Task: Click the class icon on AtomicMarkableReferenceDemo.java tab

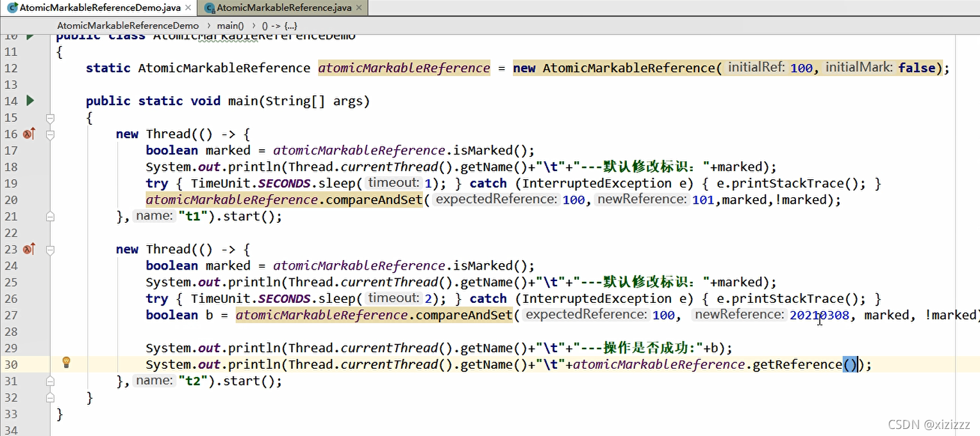Action: tap(12, 8)
